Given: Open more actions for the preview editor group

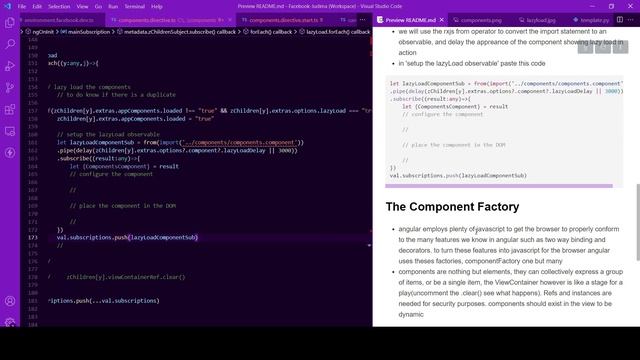Looking at the screenshot, I should 631,20.
